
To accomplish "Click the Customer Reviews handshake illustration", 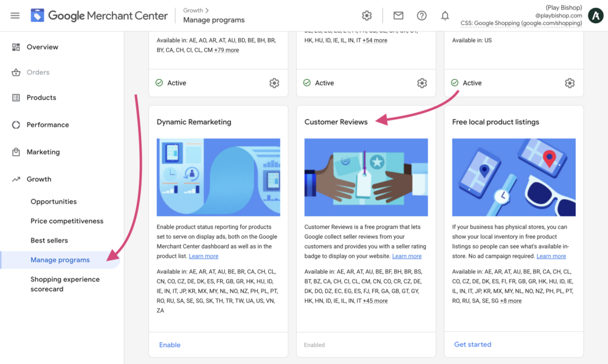I will click(x=365, y=177).
